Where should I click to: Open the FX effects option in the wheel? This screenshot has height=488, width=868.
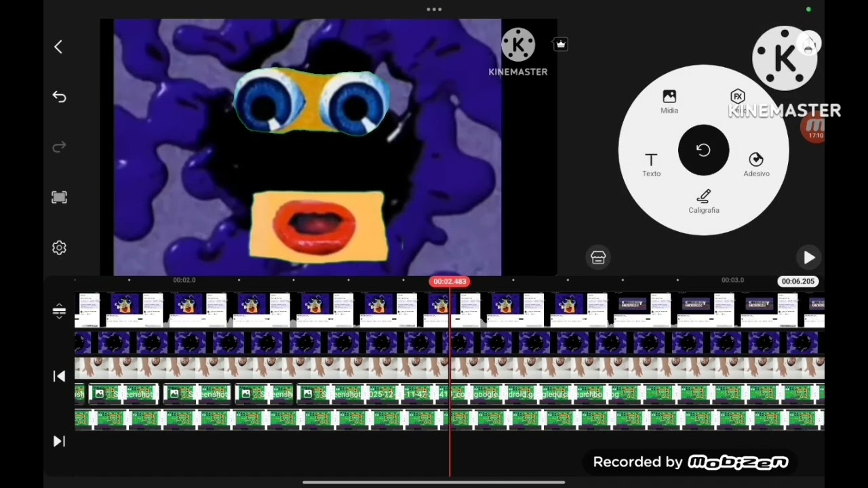point(738,96)
